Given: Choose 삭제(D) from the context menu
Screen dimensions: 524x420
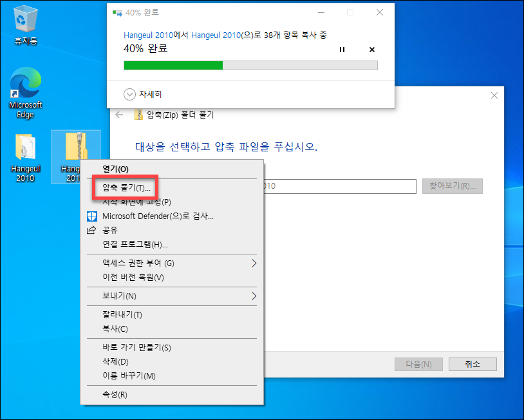Looking at the screenshot, I should 172,361.
